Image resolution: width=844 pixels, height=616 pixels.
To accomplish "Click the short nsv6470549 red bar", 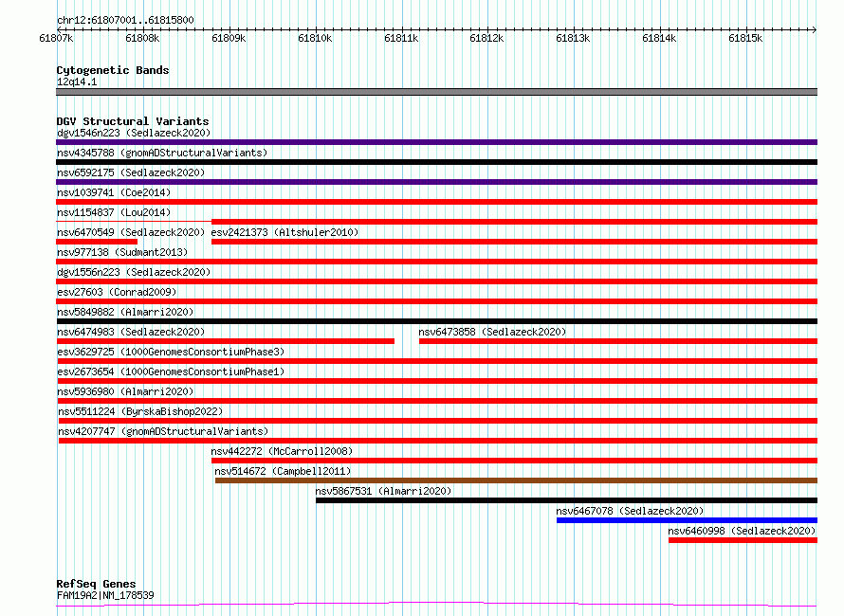I will pos(97,242).
